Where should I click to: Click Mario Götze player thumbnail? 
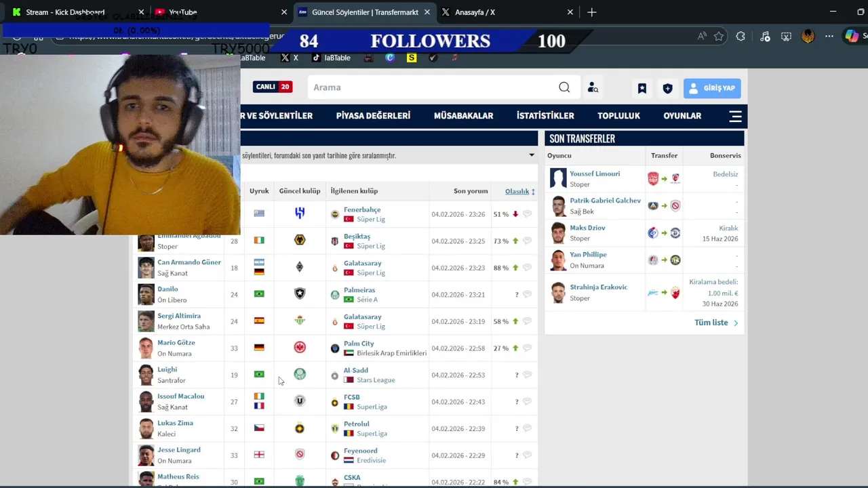click(146, 348)
